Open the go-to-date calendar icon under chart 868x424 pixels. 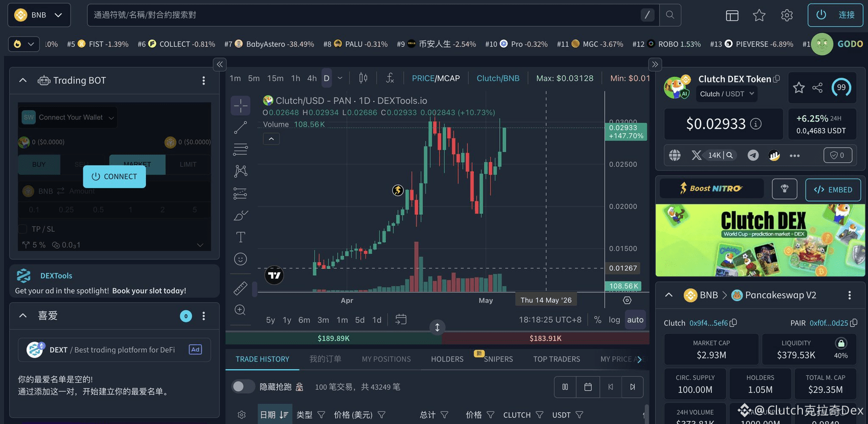(401, 320)
